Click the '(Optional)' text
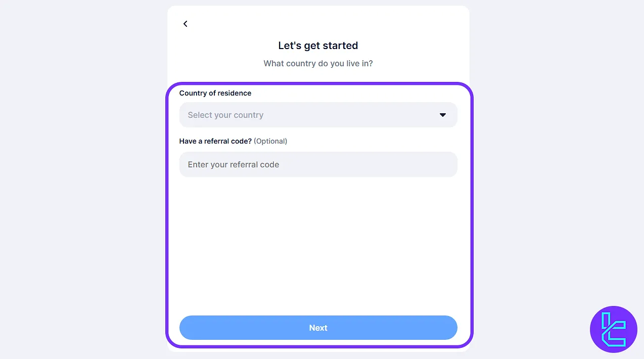The image size is (644, 359). click(x=270, y=141)
